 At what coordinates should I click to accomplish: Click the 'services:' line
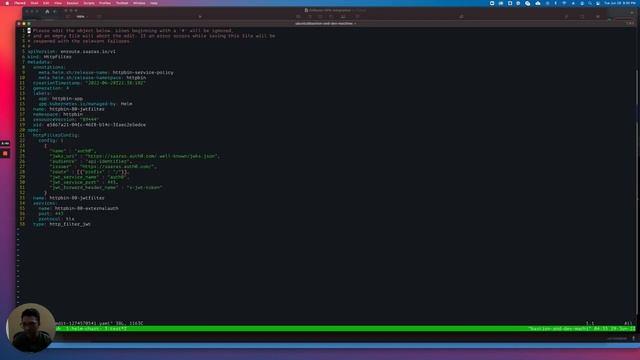44,203
